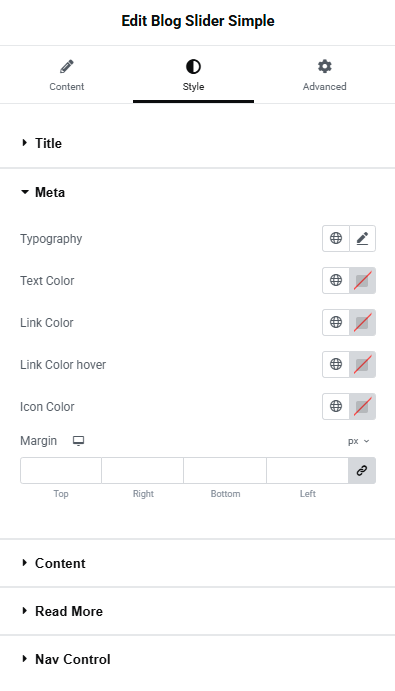Click the Link Color global globe icon
This screenshot has height=691, width=395.
[x=336, y=322]
